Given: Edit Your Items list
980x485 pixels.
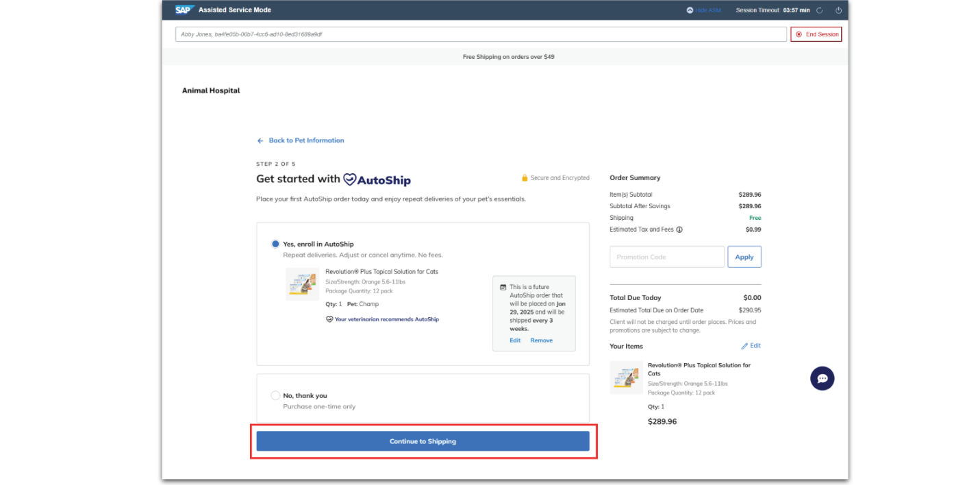Looking at the screenshot, I should click(x=751, y=346).
